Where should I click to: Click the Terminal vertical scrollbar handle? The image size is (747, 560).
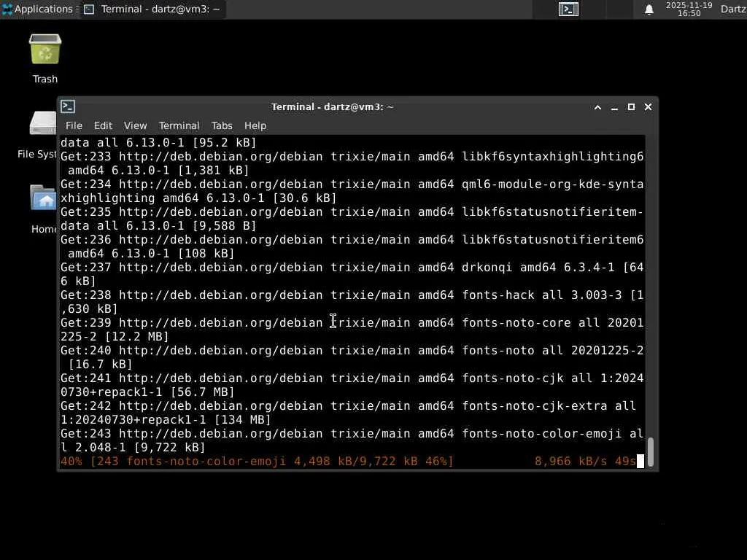(x=650, y=451)
